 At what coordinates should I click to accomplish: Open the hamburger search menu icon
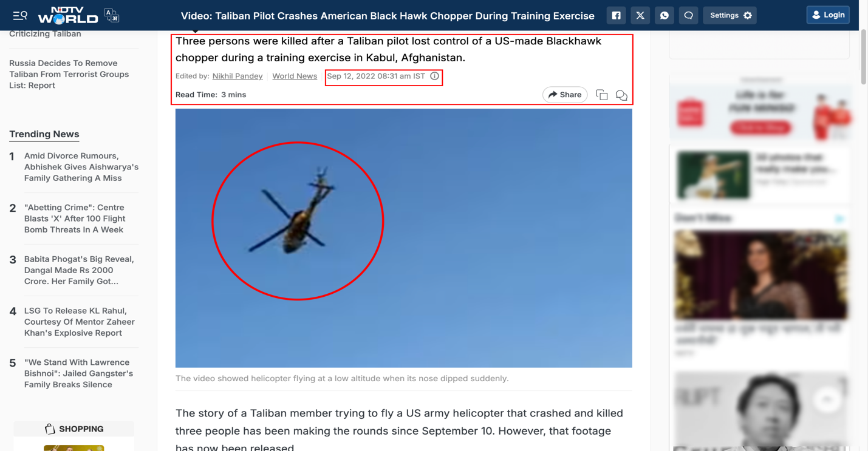[x=20, y=15]
